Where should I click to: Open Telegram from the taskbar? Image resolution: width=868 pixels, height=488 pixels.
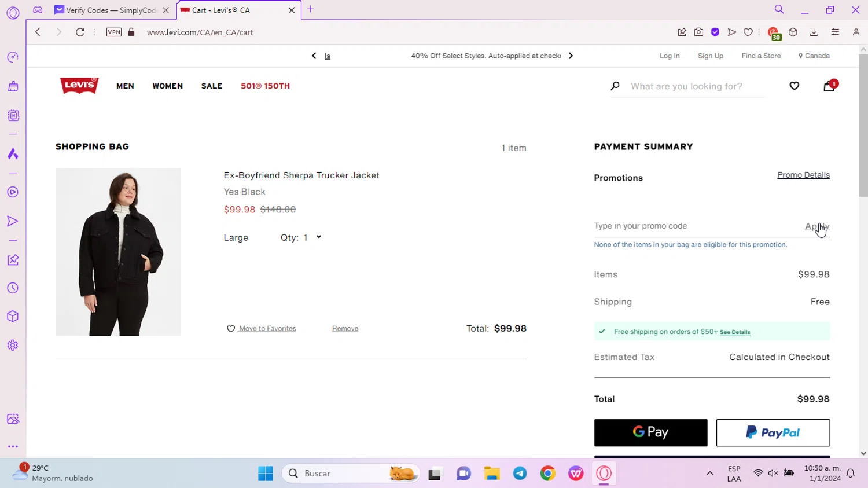tap(520, 474)
